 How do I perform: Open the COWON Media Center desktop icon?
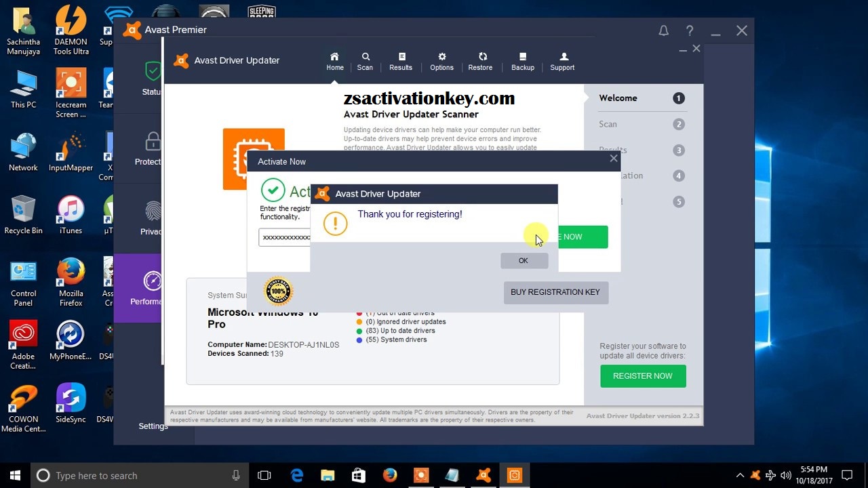23,409
